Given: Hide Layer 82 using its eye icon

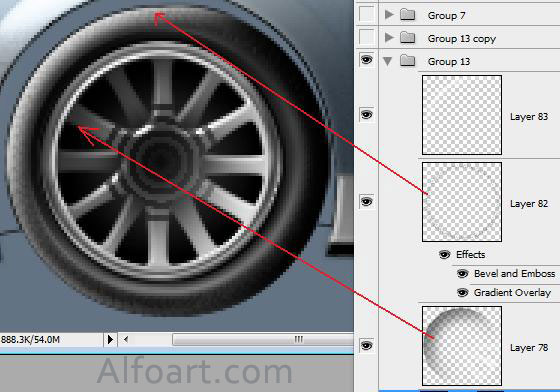Looking at the screenshot, I should pos(366,202).
